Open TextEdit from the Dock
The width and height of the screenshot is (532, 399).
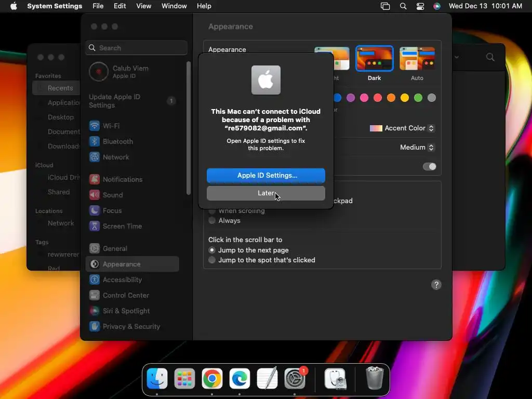point(267,378)
